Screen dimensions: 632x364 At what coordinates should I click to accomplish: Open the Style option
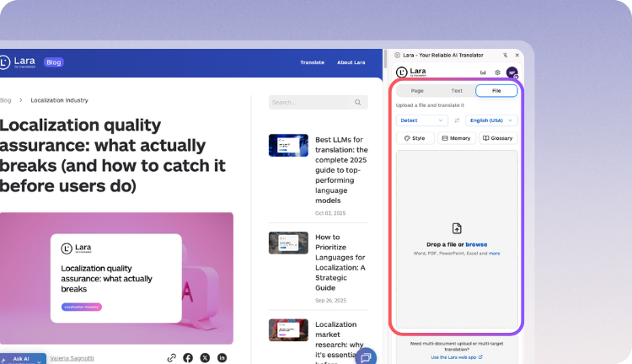[415, 138]
